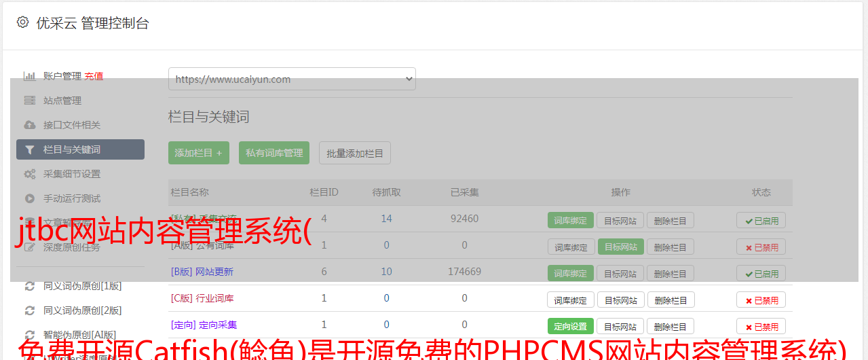Viewport: 868px width, 360px height.
Task: Click 删除栏目 in the 92460 row
Action: [x=670, y=220]
